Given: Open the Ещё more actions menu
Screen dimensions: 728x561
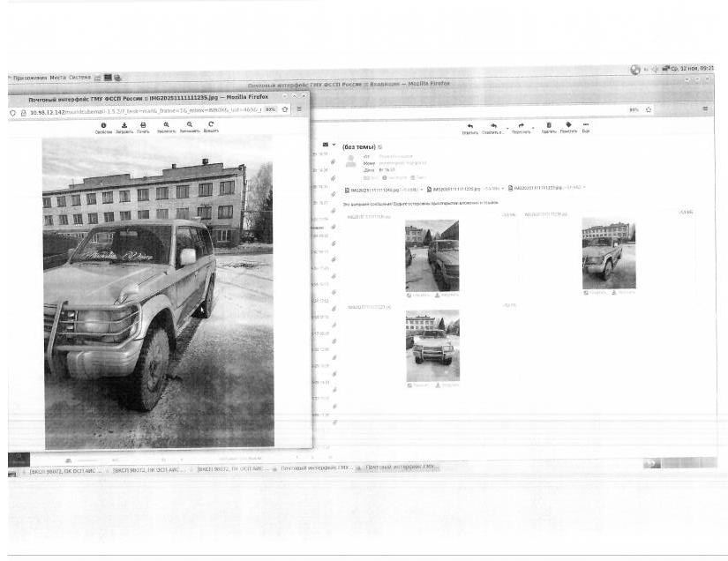Looking at the screenshot, I should pyautogui.click(x=585, y=126).
